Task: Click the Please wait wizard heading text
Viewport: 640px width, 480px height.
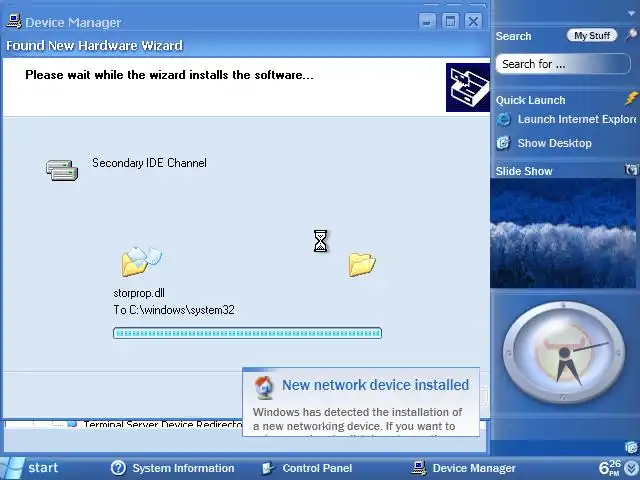Action: (169, 75)
